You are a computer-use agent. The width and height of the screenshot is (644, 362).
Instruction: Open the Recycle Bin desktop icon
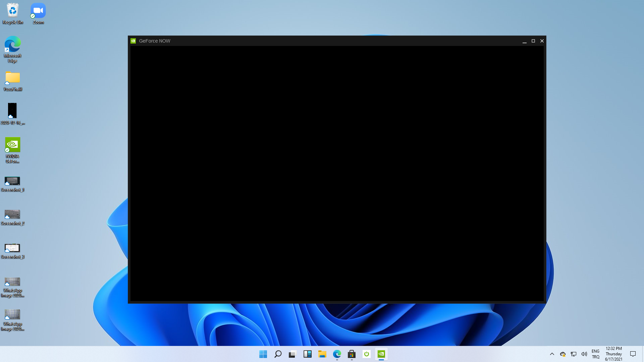coord(13,11)
